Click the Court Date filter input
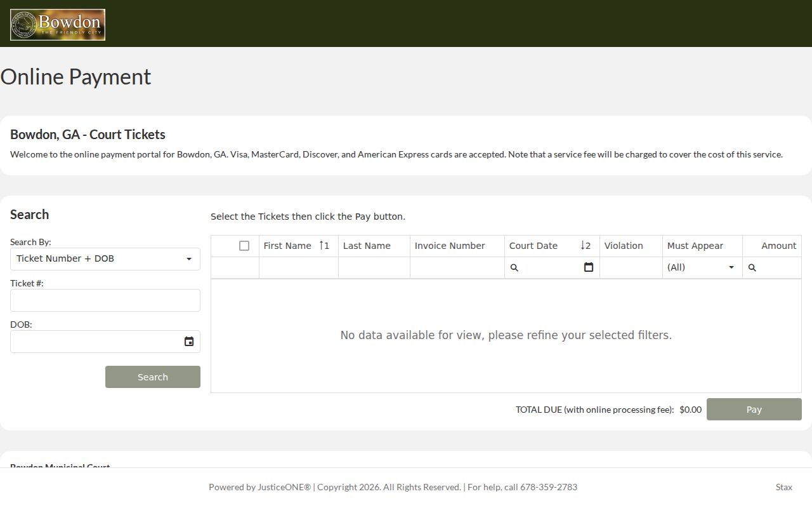Screen dimensions: 812x508 551,267
